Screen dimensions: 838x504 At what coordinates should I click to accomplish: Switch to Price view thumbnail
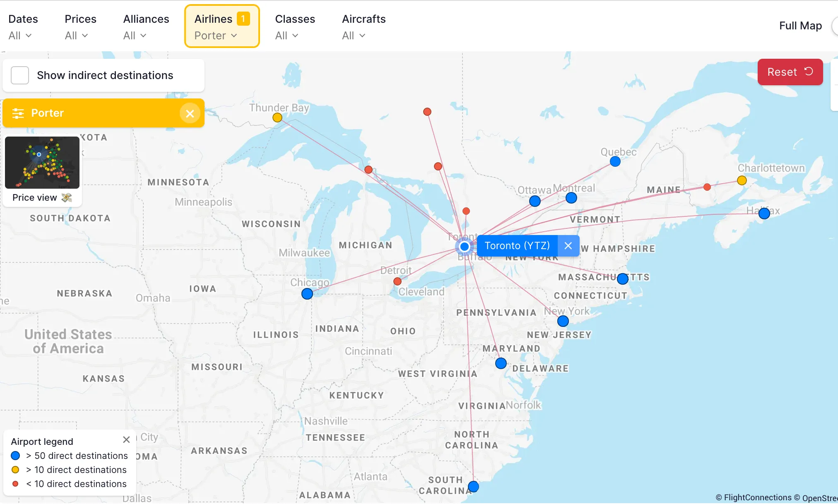(x=42, y=163)
